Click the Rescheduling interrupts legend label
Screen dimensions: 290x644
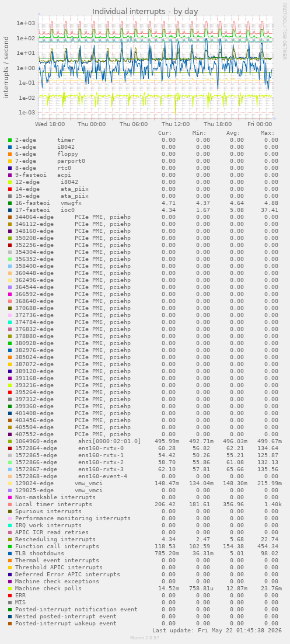(55, 539)
